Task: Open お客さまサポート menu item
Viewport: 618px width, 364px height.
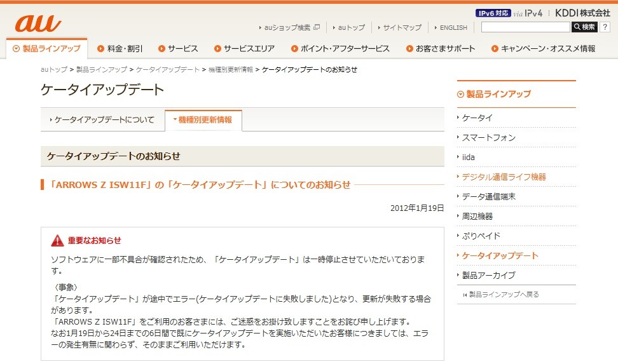Action: pos(441,48)
